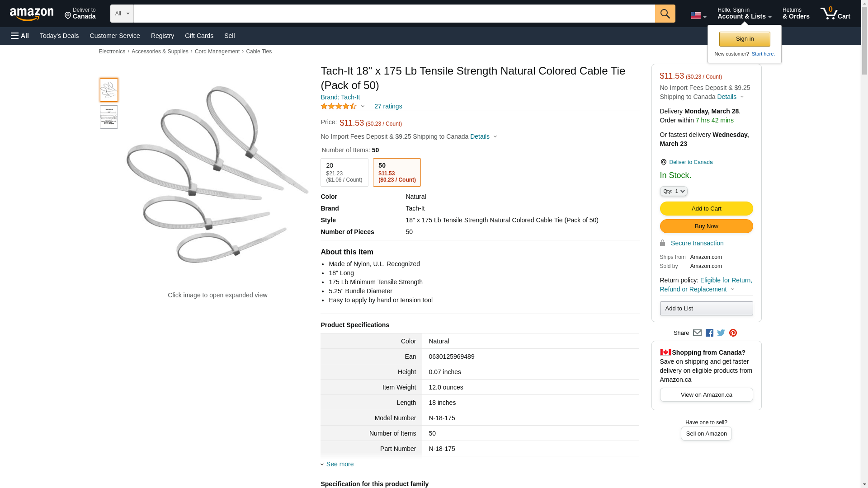Screen dimensions: 868x488
Task: Select the 50 count option
Action: (x=397, y=172)
